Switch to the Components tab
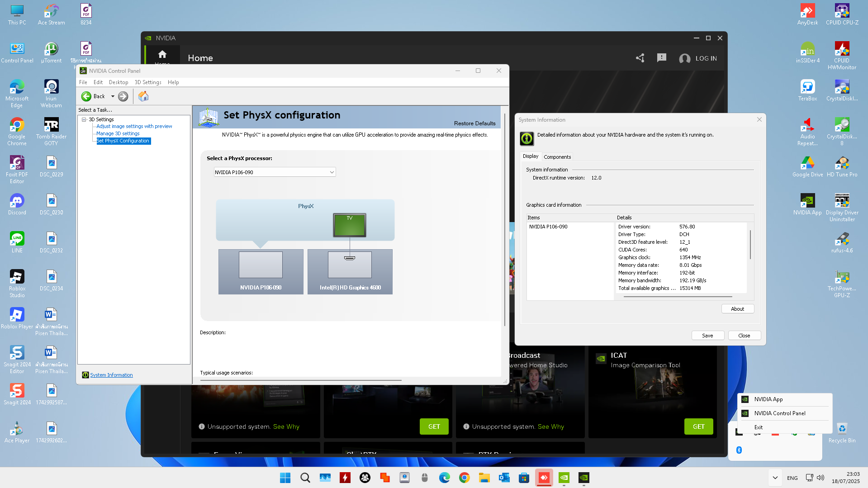 point(557,157)
